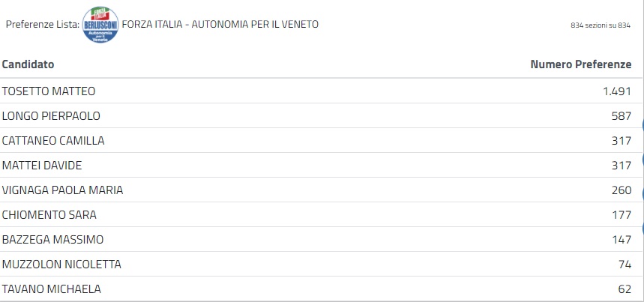Click the 260 preference number
This screenshot has width=644, height=302.
tap(622, 190)
